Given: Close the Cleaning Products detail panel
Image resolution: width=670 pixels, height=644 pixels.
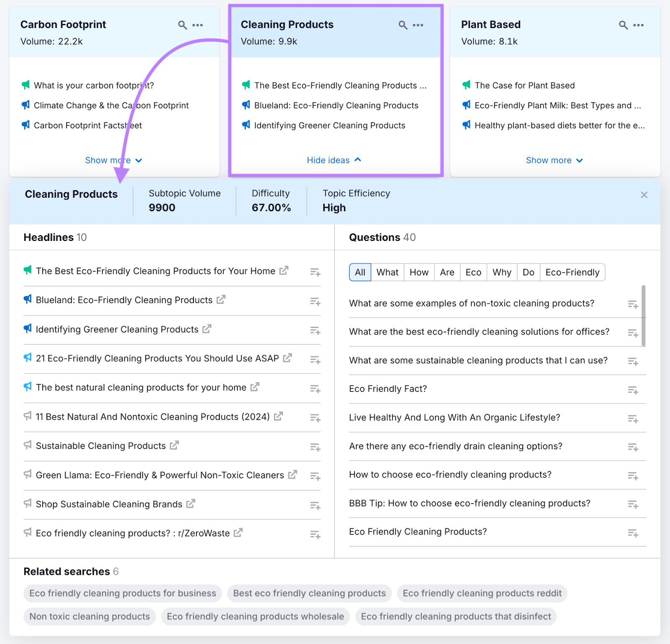Looking at the screenshot, I should click(644, 194).
